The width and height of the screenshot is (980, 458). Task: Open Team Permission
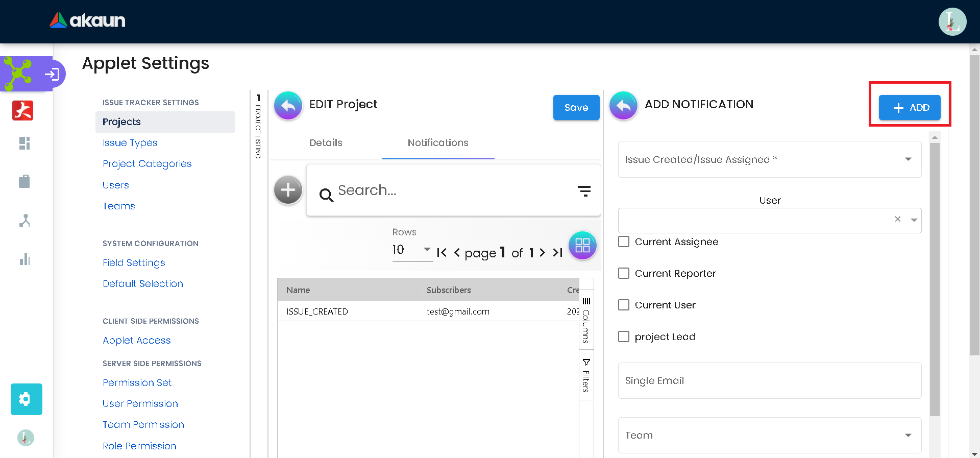(143, 425)
